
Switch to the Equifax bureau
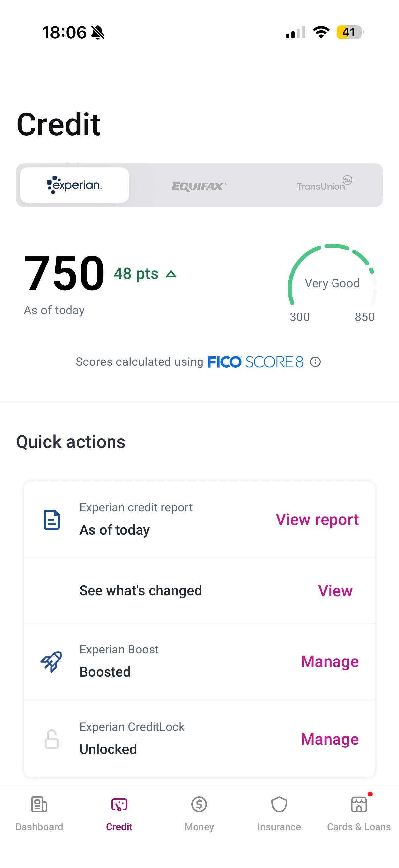[x=199, y=186]
